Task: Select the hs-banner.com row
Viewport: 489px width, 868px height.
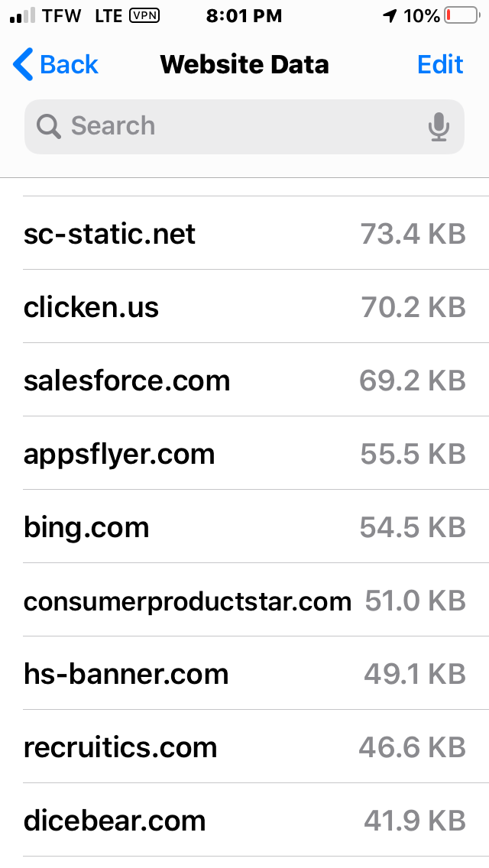Action: 244,673
